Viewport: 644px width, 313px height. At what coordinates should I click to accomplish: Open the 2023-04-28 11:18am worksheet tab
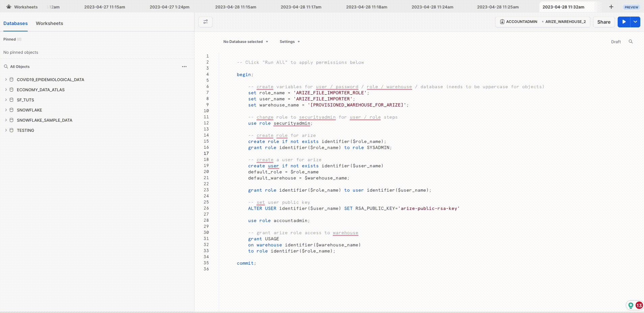[x=367, y=7]
